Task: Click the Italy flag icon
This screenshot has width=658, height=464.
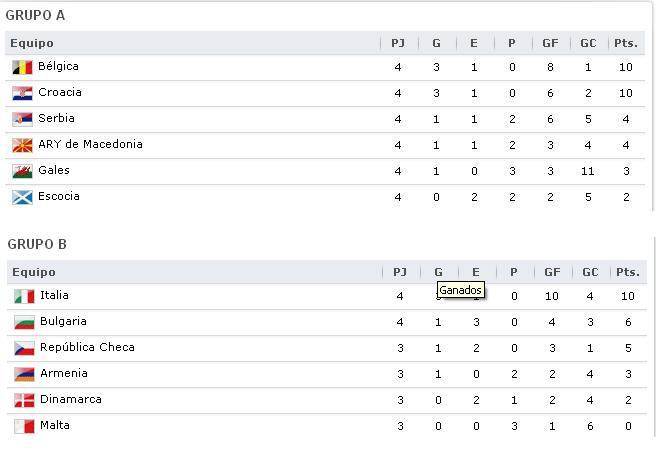Action: coord(24,296)
